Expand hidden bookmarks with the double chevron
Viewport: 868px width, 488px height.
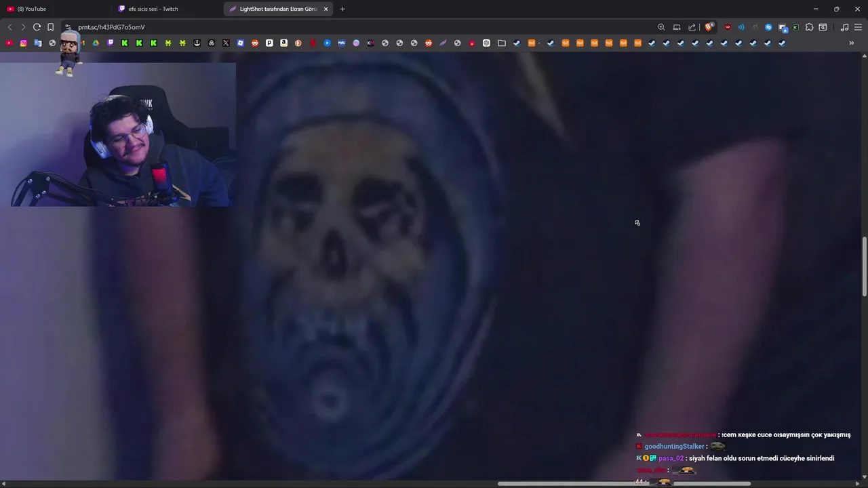852,43
